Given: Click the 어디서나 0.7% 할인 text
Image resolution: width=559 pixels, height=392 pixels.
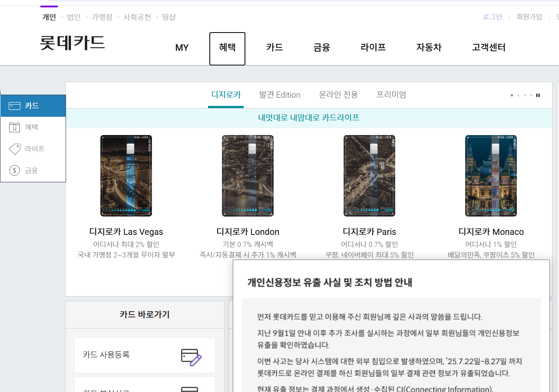Looking at the screenshot, I should [370, 244].
